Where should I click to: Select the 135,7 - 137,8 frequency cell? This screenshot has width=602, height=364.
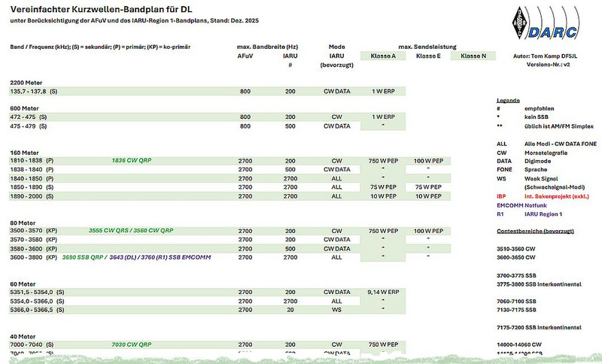(29, 91)
